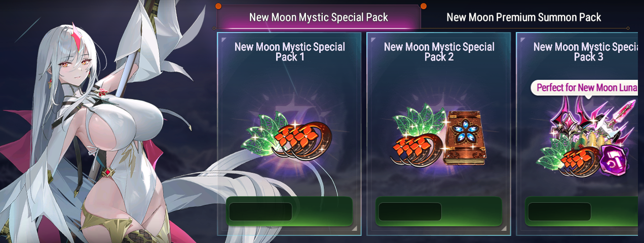This screenshot has width=644, height=243.
Task: Open the New Moon Mystic Special Pack 1 title
Action: (290, 52)
